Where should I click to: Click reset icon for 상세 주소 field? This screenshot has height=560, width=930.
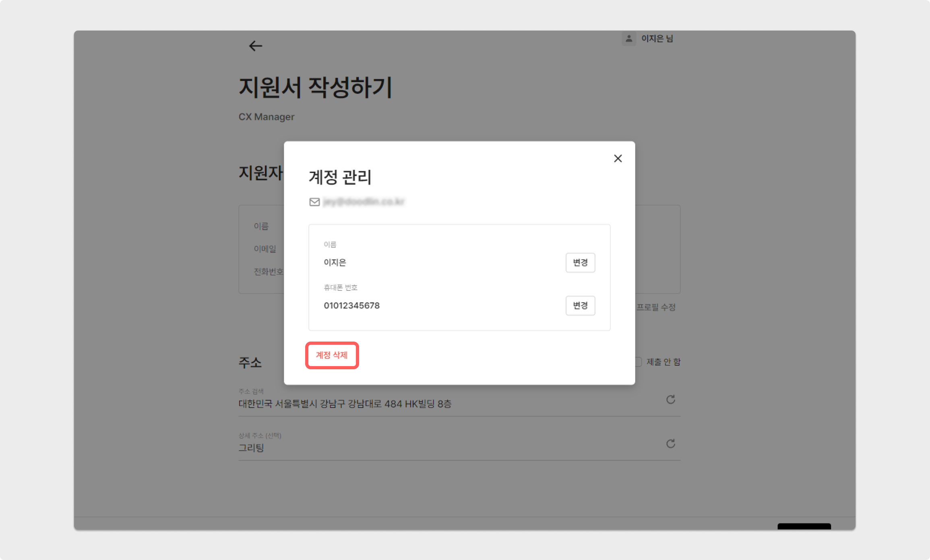pyautogui.click(x=670, y=444)
